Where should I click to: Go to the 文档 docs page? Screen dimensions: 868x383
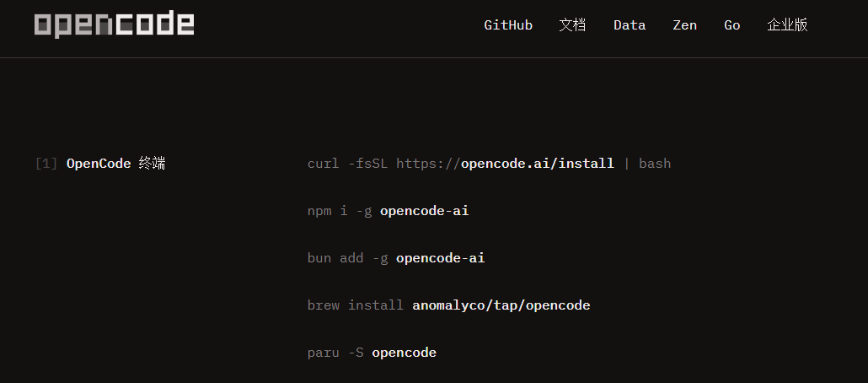572,25
